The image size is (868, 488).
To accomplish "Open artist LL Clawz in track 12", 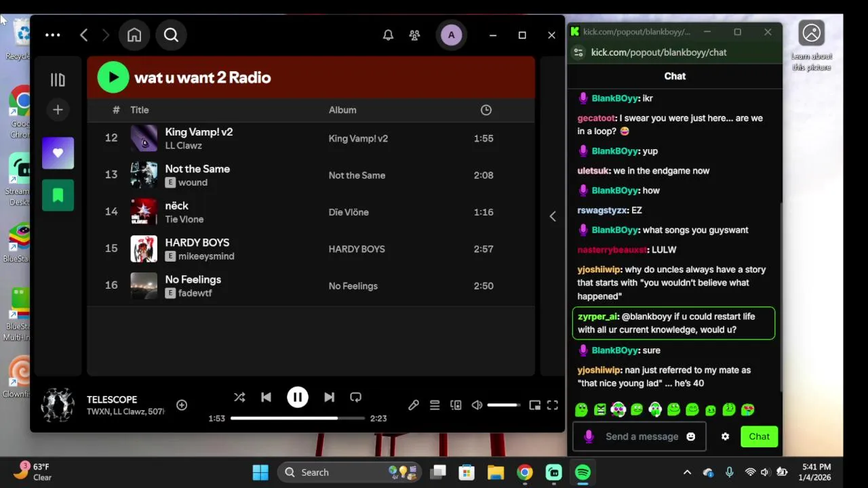I will tap(183, 146).
